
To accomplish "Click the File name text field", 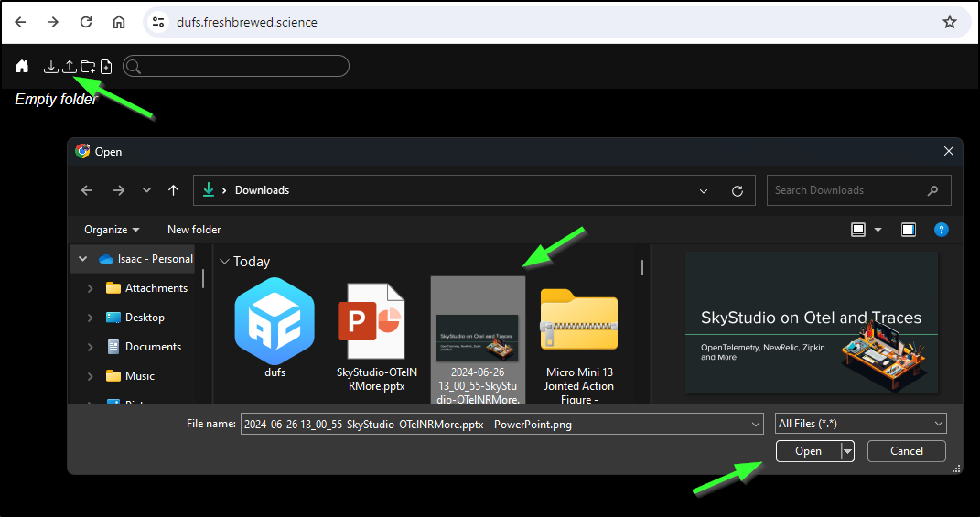I will 495,424.
